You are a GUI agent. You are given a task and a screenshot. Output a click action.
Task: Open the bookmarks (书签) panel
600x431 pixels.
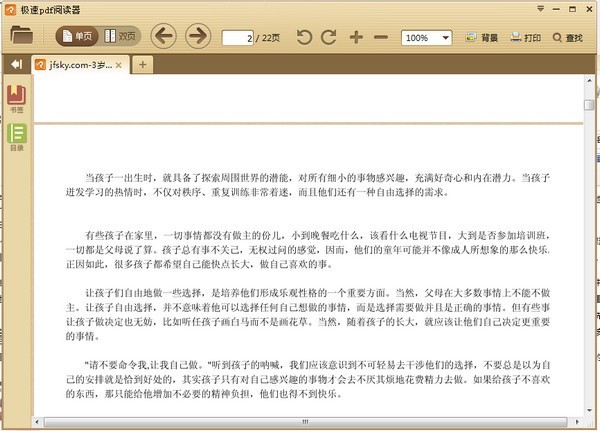[x=17, y=98]
